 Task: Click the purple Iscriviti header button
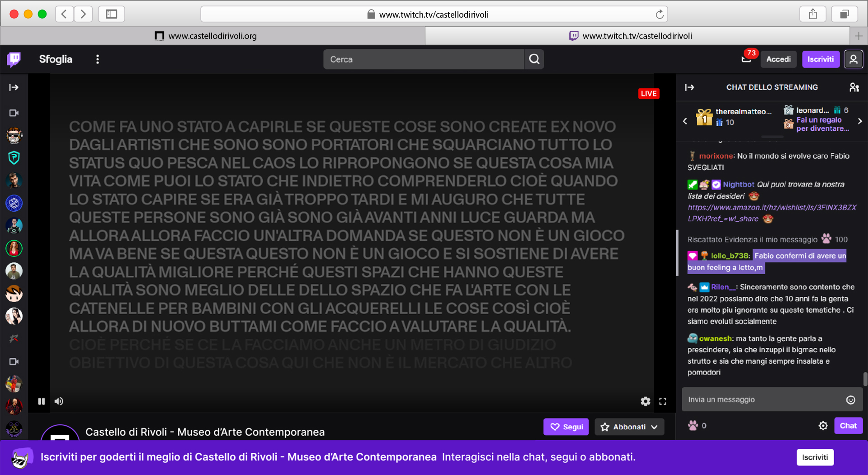pyautogui.click(x=821, y=59)
